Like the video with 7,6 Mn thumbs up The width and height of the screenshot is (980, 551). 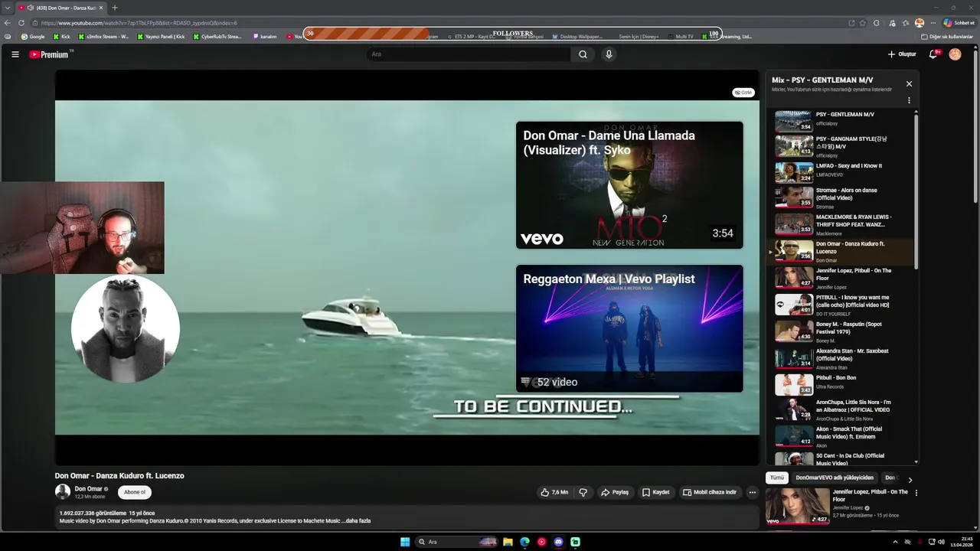click(554, 492)
